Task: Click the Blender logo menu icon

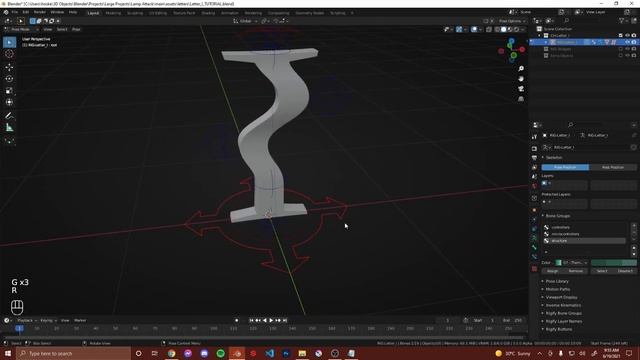Action: 6,12
